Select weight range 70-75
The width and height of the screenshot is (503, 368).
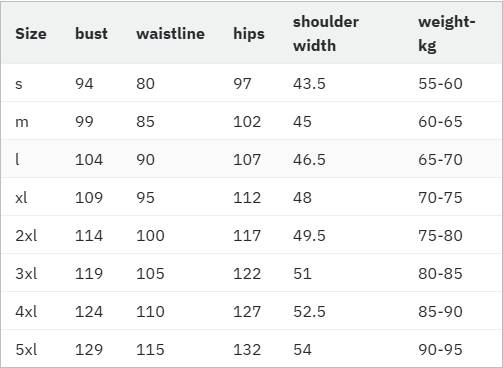pyautogui.click(x=440, y=198)
